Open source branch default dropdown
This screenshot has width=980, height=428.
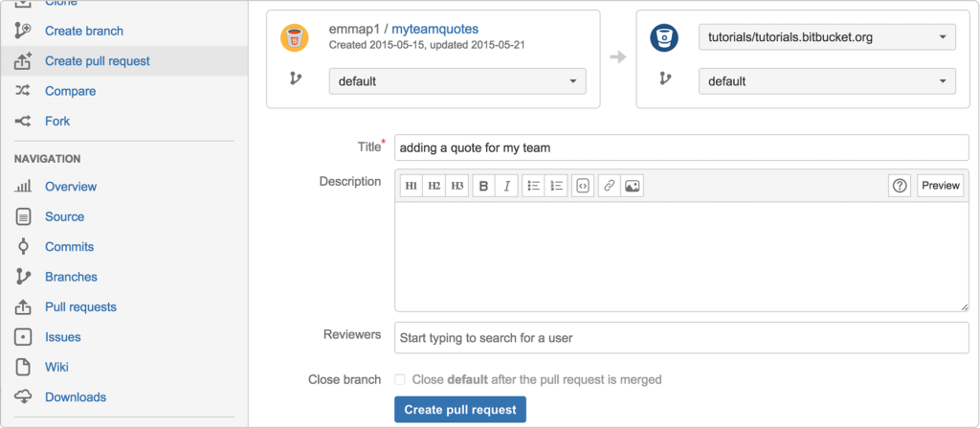click(457, 81)
